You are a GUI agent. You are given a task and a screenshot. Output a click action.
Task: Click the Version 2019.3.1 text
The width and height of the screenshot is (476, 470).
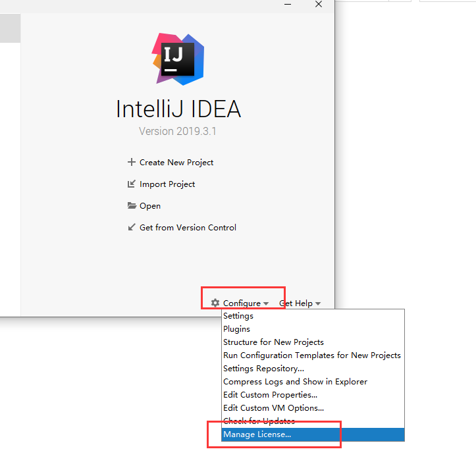(178, 131)
